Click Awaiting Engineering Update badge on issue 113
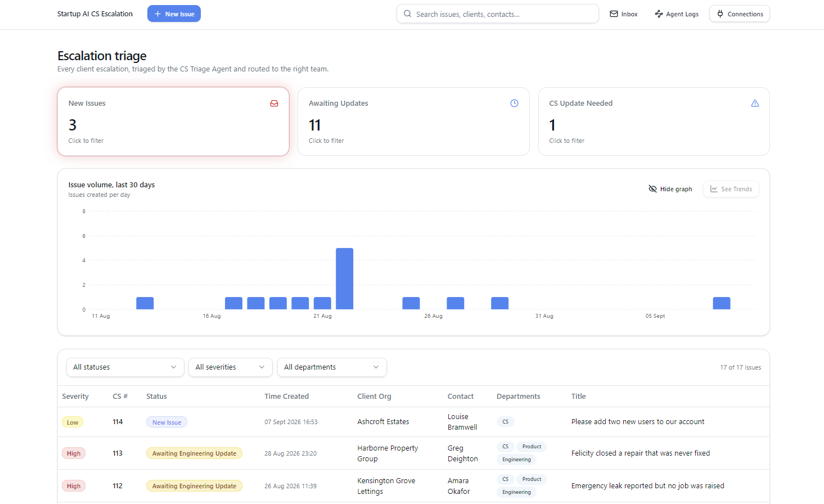Image resolution: width=824 pixels, height=504 pixels. point(194,453)
